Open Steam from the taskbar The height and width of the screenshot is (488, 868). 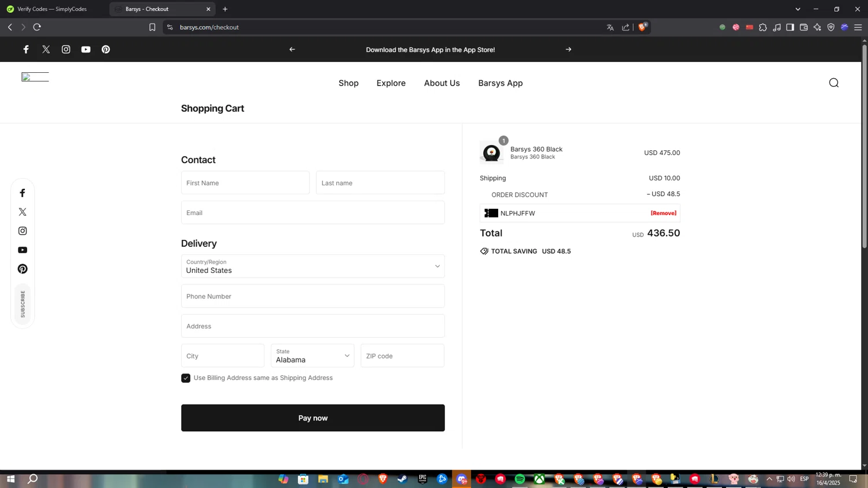pos(402,479)
